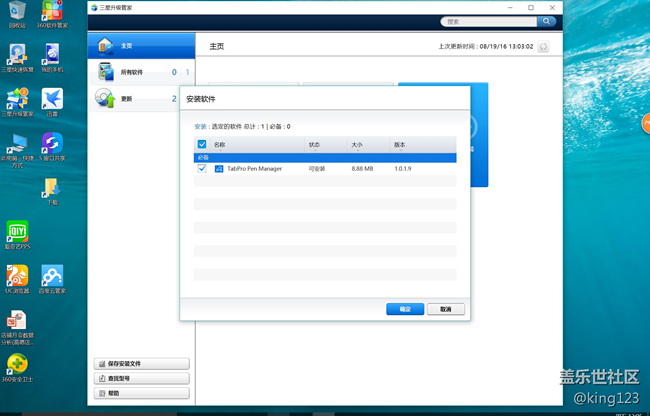Click the TabPro Pen Manager app icon
Viewport: 650px width, 416px height.
point(218,168)
